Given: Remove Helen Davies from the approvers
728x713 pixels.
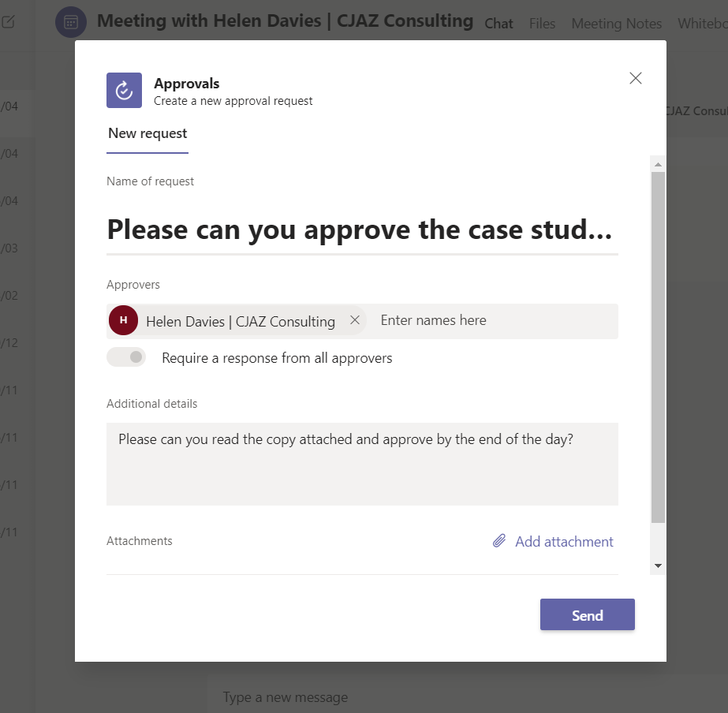Looking at the screenshot, I should (355, 320).
